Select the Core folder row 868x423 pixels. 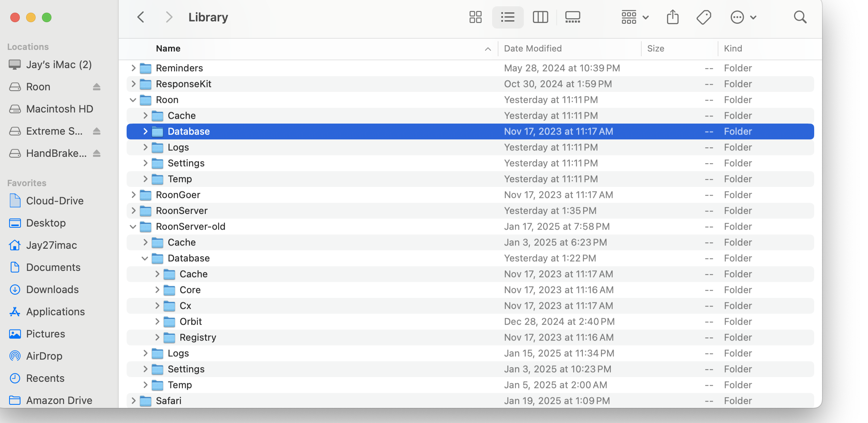coord(470,290)
